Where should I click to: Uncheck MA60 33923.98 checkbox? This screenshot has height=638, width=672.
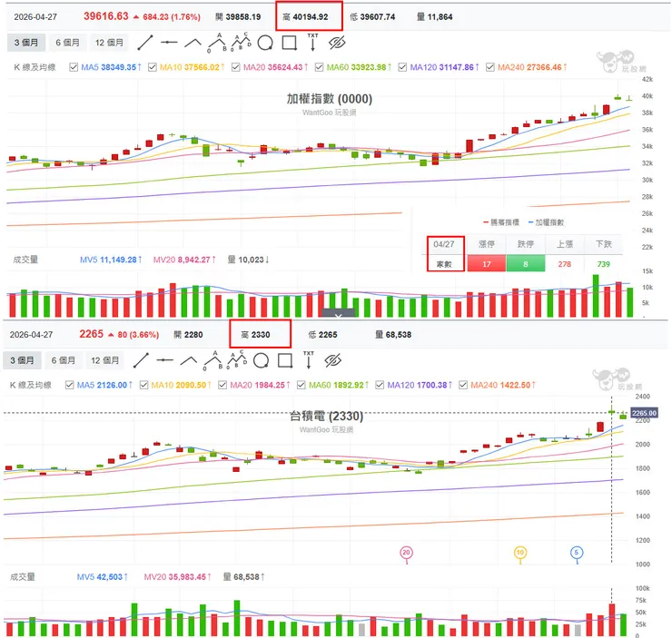(x=319, y=67)
